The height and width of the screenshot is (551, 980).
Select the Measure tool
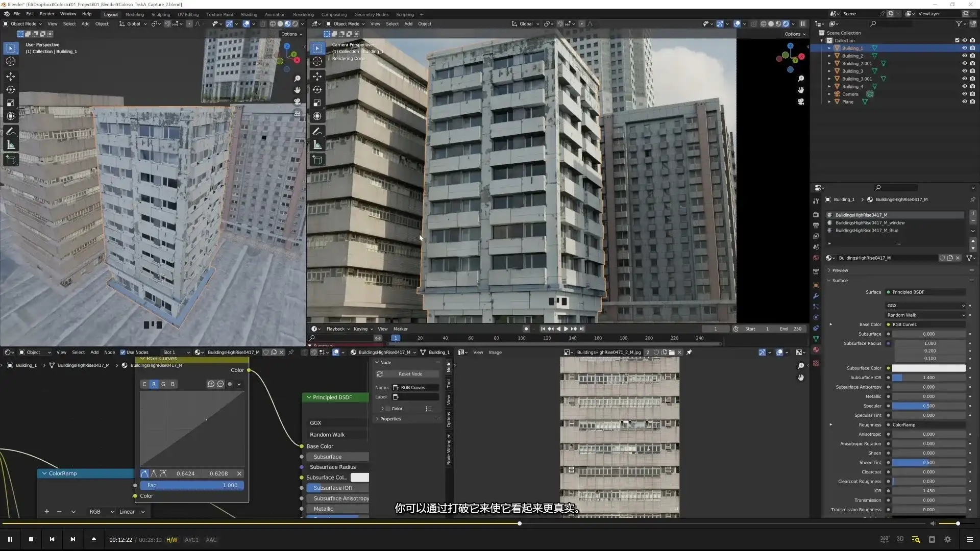coord(10,144)
